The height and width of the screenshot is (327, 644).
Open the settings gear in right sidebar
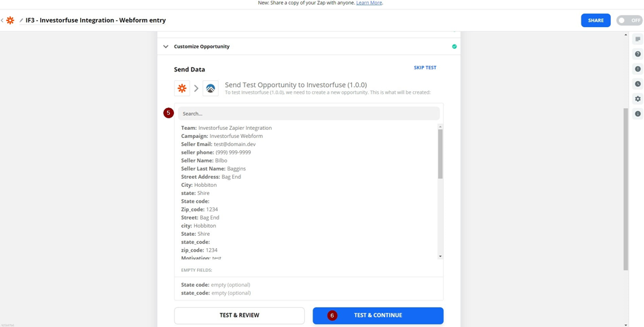click(638, 99)
